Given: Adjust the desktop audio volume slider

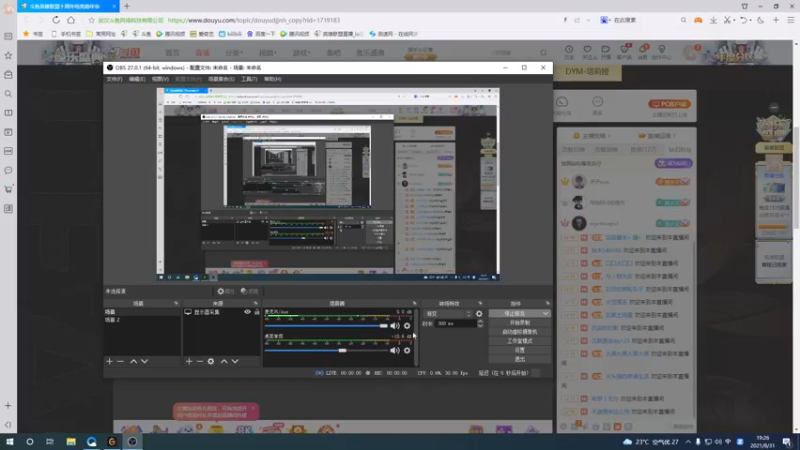Looking at the screenshot, I should pos(327,351).
